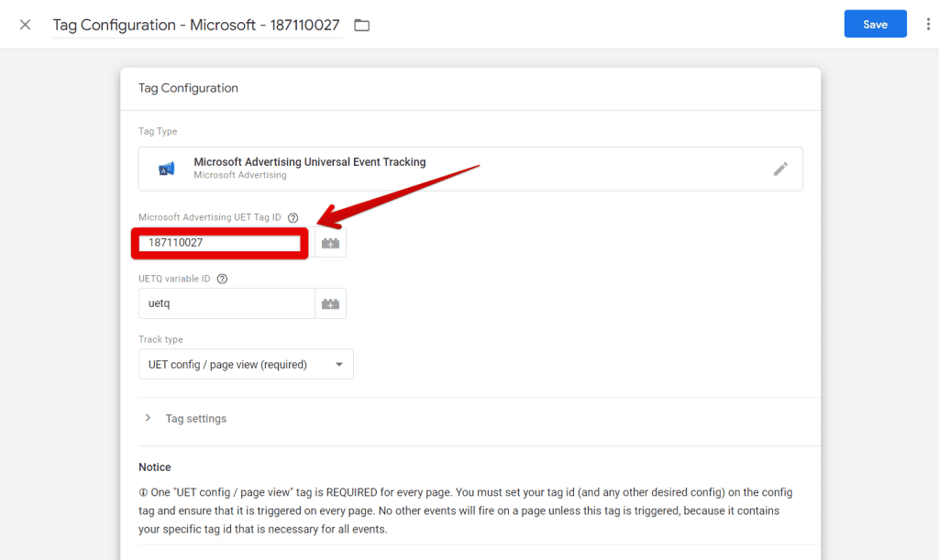Image resolution: width=939 pixels, height=560 pixels.
Task: Open variable picker beside the uetq field
Action: [330, 303]
